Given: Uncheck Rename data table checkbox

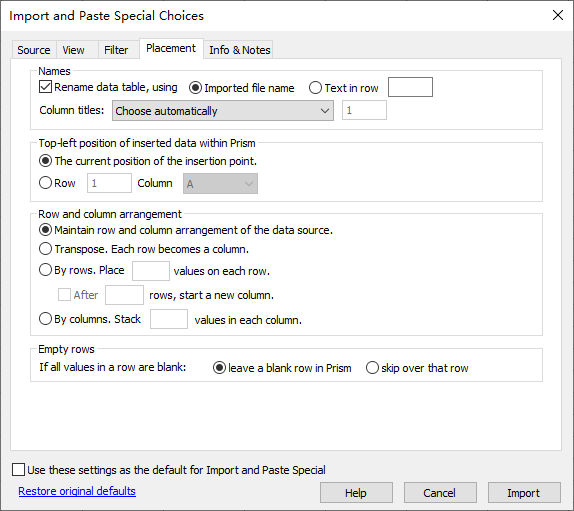Looking at the screenshot, I should point(45,87).
